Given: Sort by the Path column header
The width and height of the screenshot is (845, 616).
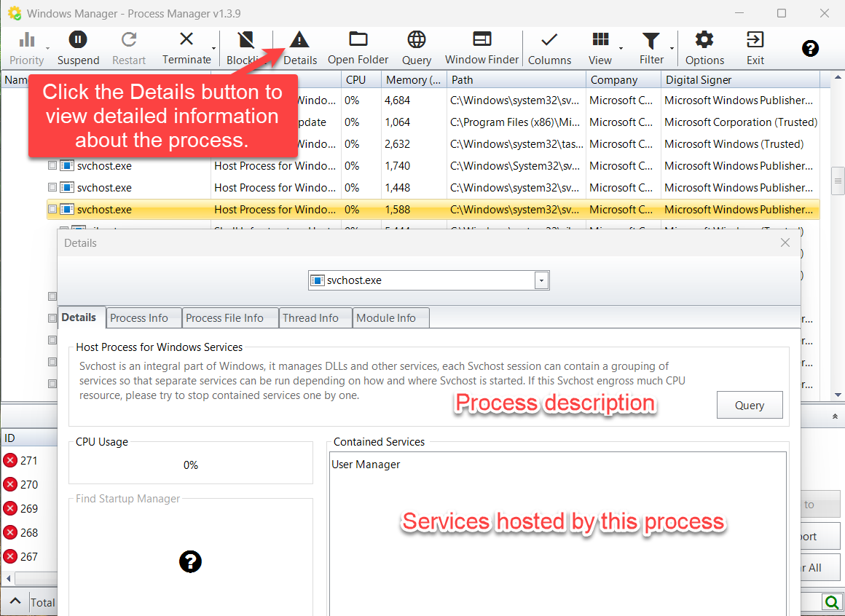Looking at the screenshot, I should [x=516, y=79].
